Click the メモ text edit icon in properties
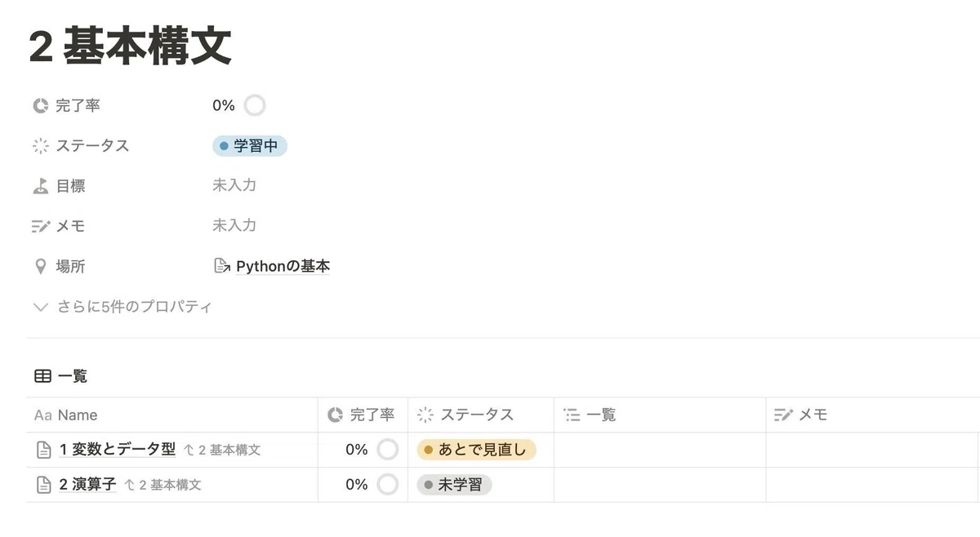 (40, 226)
